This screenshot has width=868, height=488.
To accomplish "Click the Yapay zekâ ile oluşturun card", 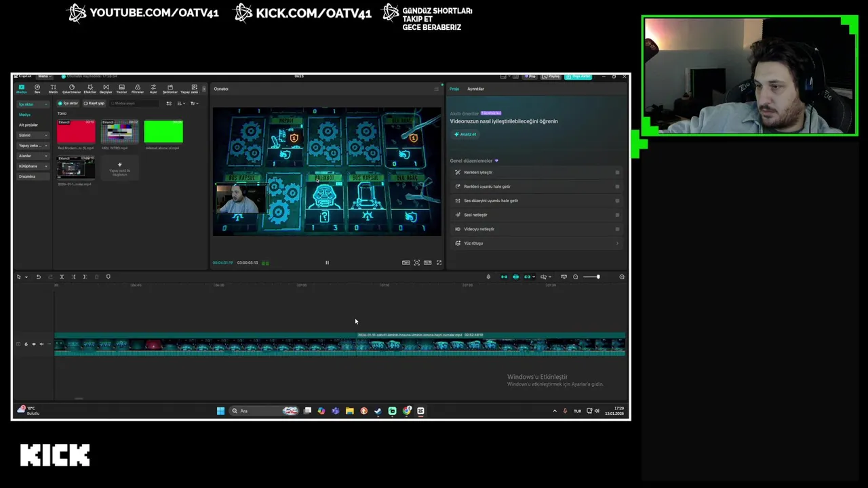I will 119,168.
